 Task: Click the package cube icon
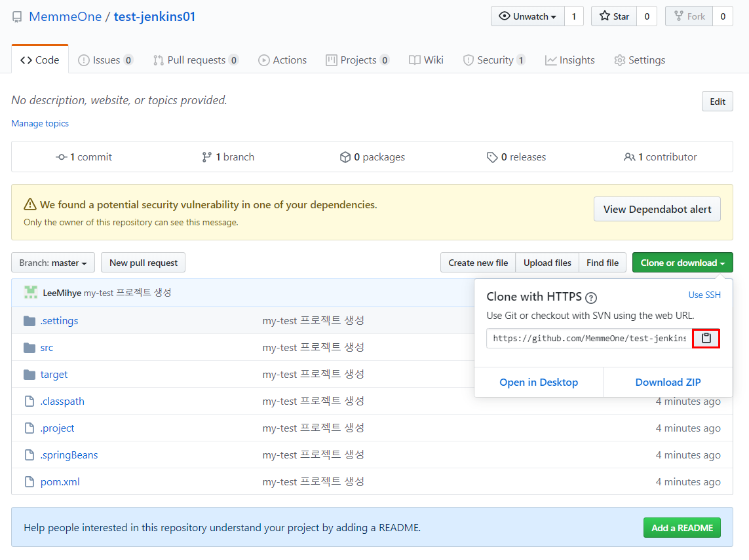tap(345, 157)
